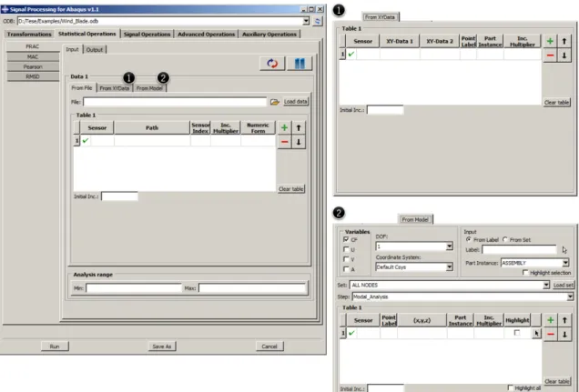
Task: Click up arrow in From Model panel table
Action: tap(564, 320)
